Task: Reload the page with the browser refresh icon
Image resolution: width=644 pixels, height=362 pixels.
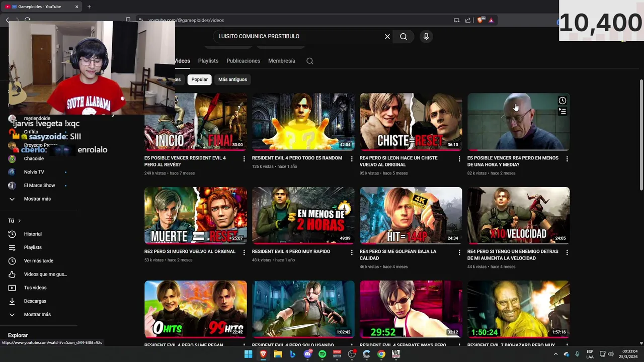Action: (x=27, y=20)
